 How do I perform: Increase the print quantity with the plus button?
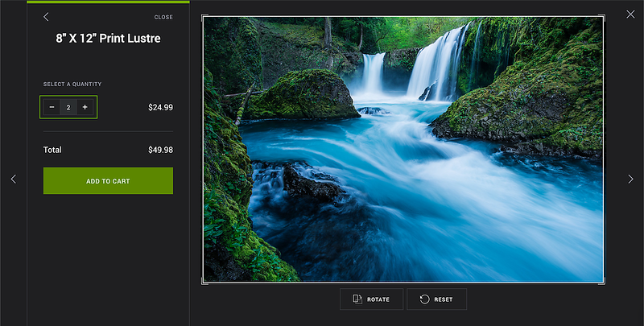85,107
